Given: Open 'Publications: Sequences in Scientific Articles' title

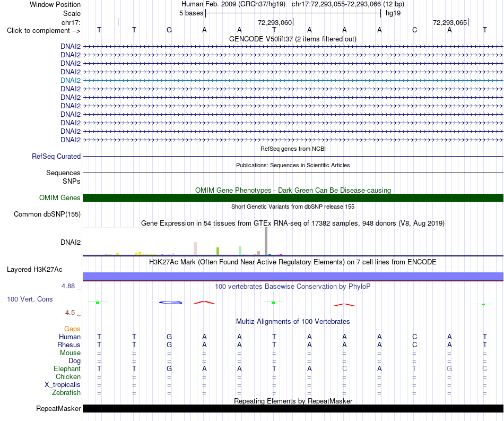Looking at the screenshot, I should (293, 165).
